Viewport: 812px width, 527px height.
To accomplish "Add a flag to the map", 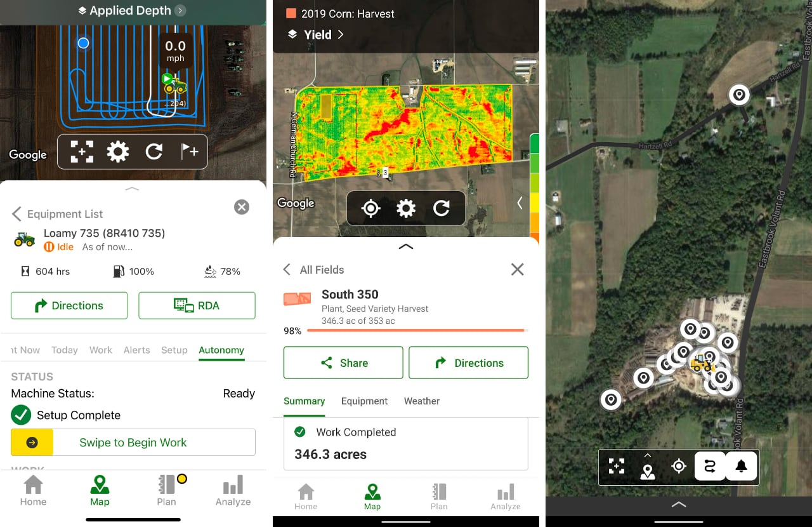I will click(x=190, y=152).
